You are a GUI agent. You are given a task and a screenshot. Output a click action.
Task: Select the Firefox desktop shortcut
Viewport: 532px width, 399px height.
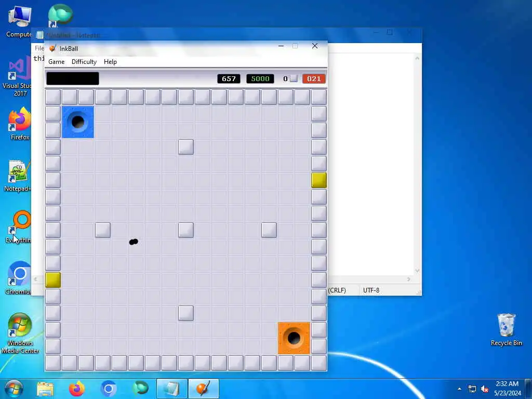pyautogui.click(x=20, y=124)
